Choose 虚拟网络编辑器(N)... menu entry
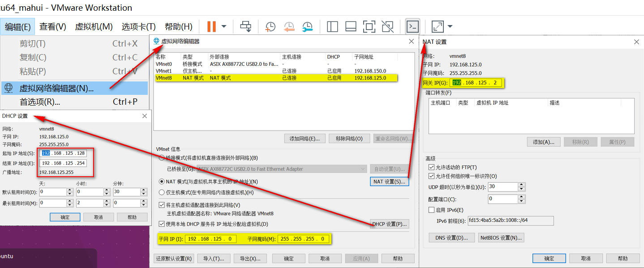 [74, 88]
